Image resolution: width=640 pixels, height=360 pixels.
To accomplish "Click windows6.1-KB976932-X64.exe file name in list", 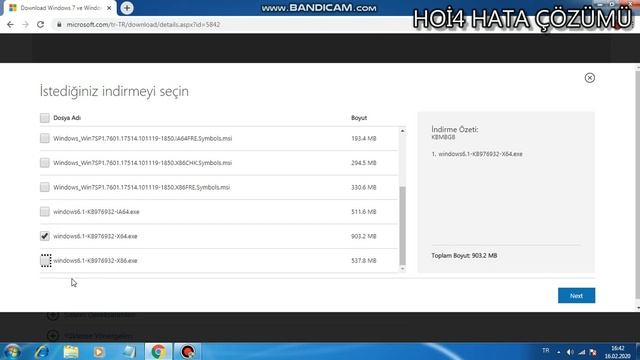I will click(95, 236).
